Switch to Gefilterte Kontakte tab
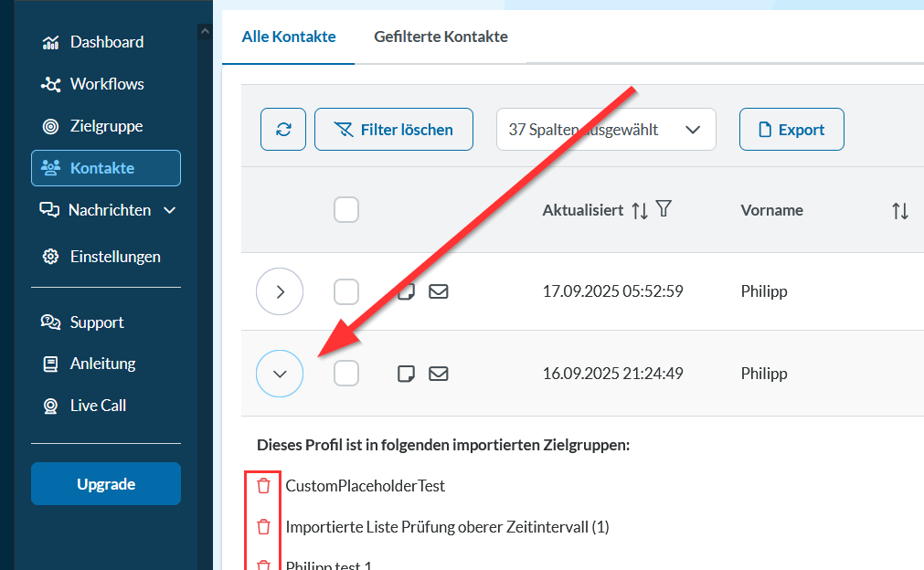This screenshot has height=570, width=924. point(441,37)
